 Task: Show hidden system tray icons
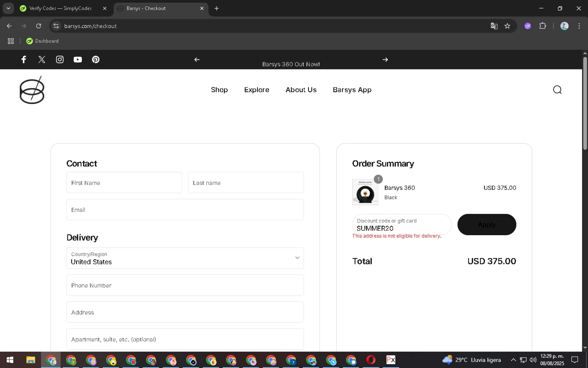coord(513,360)
